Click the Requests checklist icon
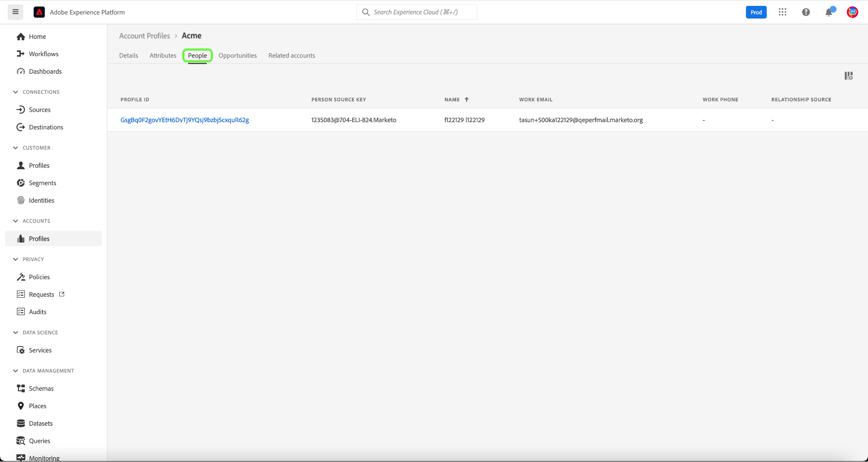Screen dimensions: 868x462 pos(21,295)
